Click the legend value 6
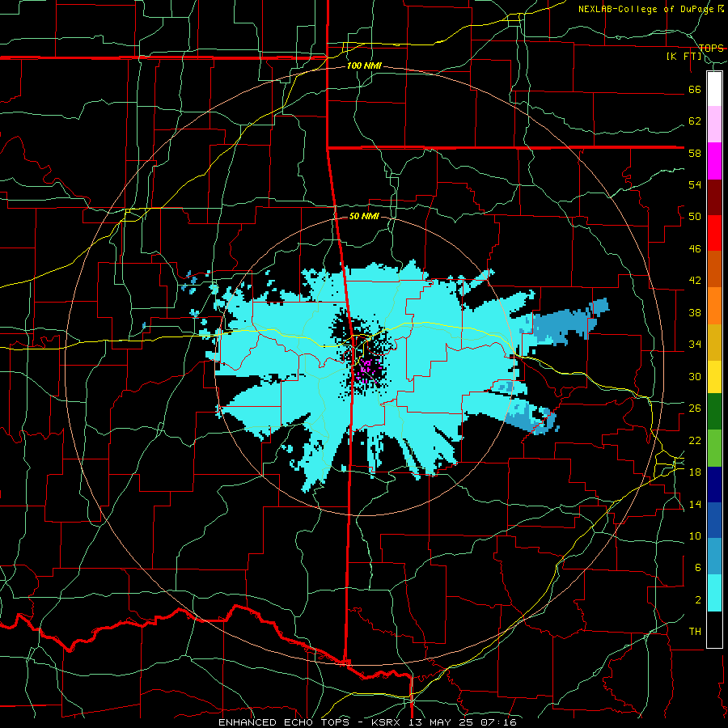This screenshot has width=728, height=728. pyautogui.click(x=698, y=568)
